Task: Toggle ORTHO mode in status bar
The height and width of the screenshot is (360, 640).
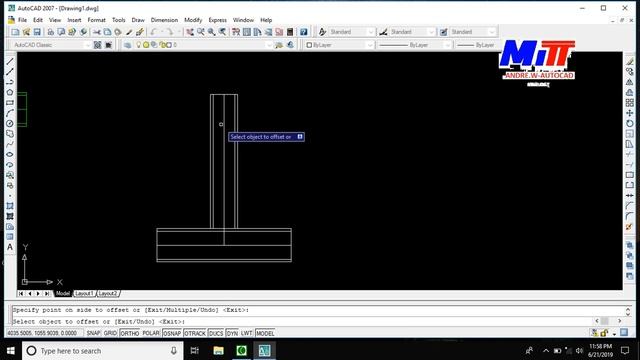Action: pos(130,333)
